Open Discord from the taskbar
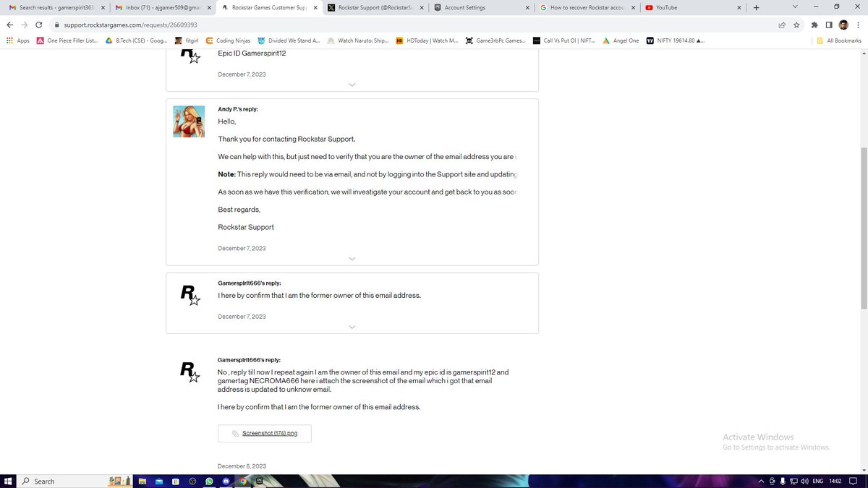 point(226,481)
